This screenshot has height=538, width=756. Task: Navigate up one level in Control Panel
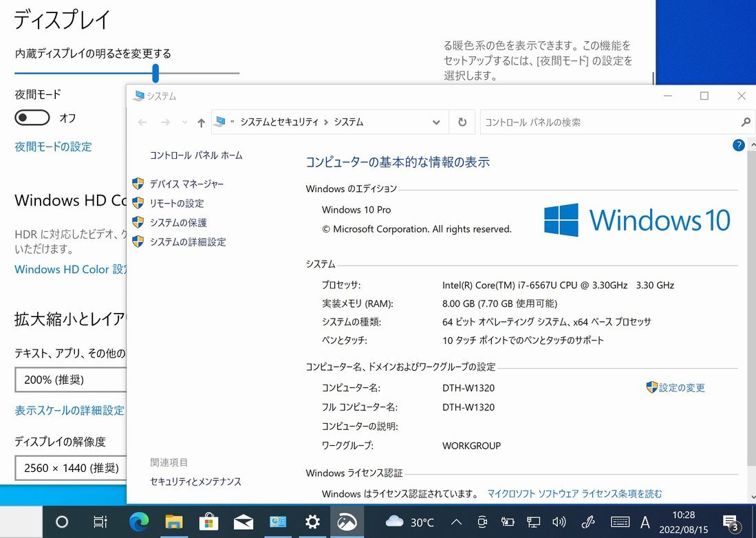201,122
